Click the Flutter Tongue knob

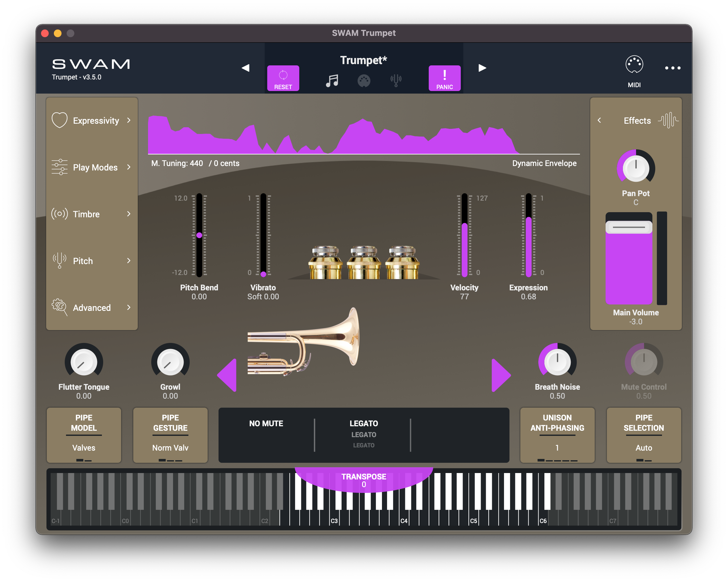[x=84, y=362]
